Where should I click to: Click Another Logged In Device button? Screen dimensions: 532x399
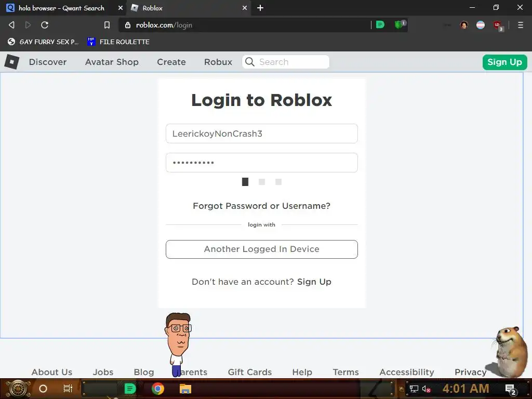(262, 249)
